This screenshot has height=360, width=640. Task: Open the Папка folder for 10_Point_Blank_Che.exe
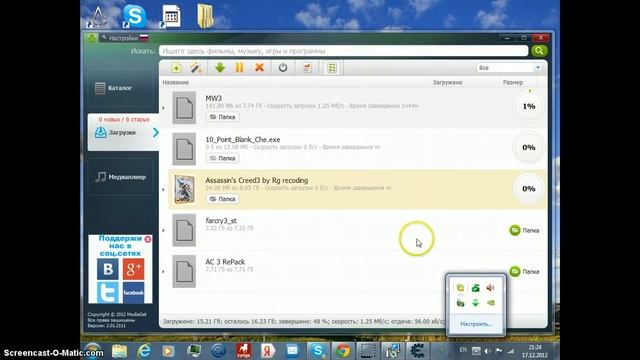tap(222, 158)
